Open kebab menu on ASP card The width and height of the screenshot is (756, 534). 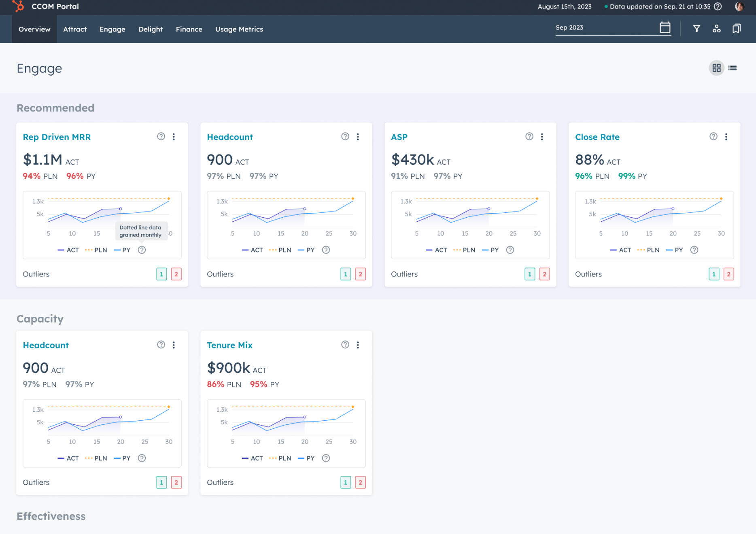click(x=542, y=137)
